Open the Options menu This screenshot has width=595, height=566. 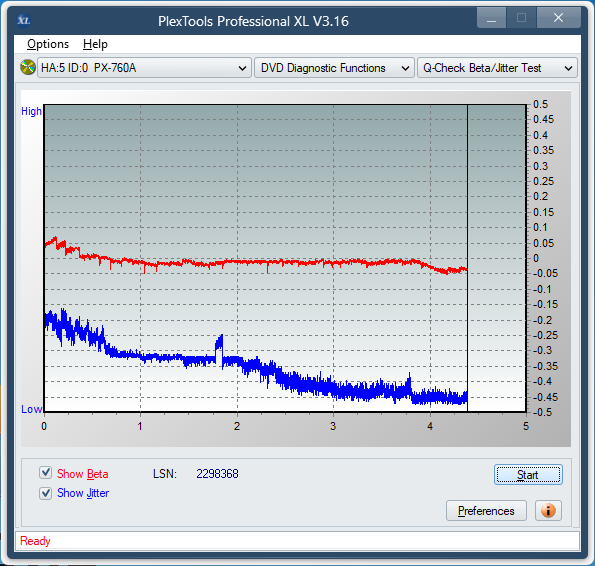point(48,44)
